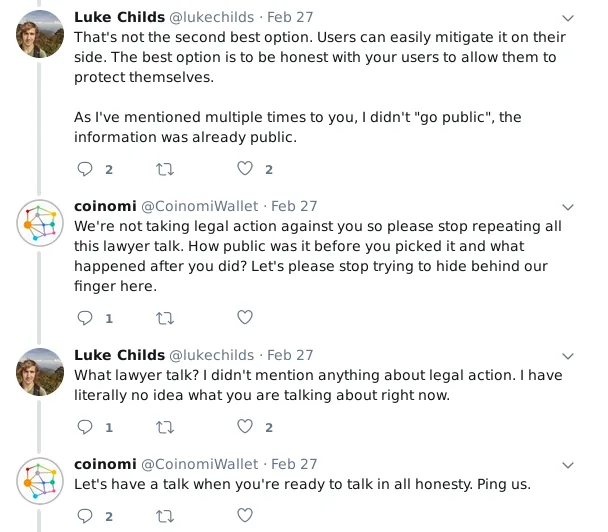
Task: Reply to coinomi's "Ping us" tweet
Action: 85,516
